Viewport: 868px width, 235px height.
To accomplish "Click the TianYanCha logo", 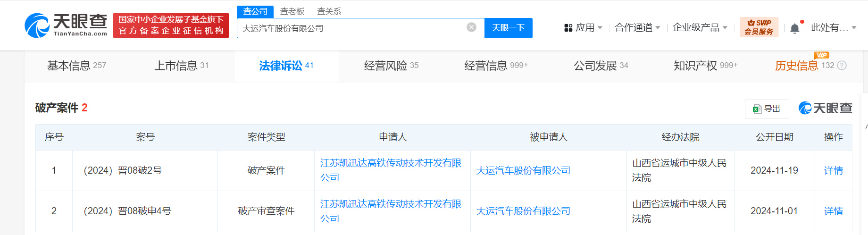I will 66,25.
